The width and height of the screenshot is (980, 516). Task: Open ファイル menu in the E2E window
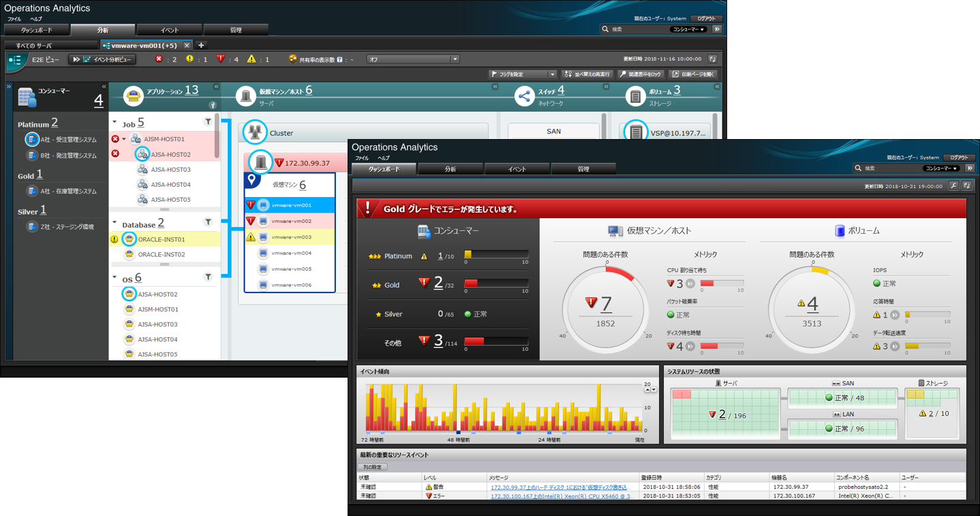pos(15,19)
